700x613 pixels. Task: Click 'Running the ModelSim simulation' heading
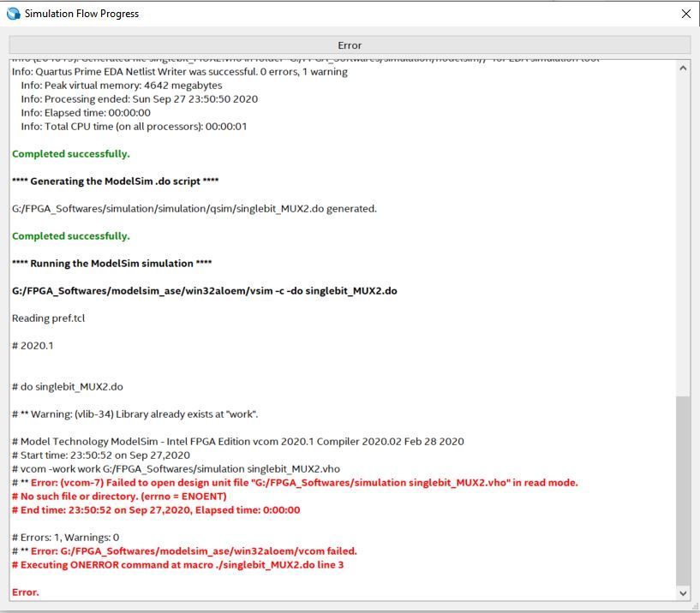[111, 264]
